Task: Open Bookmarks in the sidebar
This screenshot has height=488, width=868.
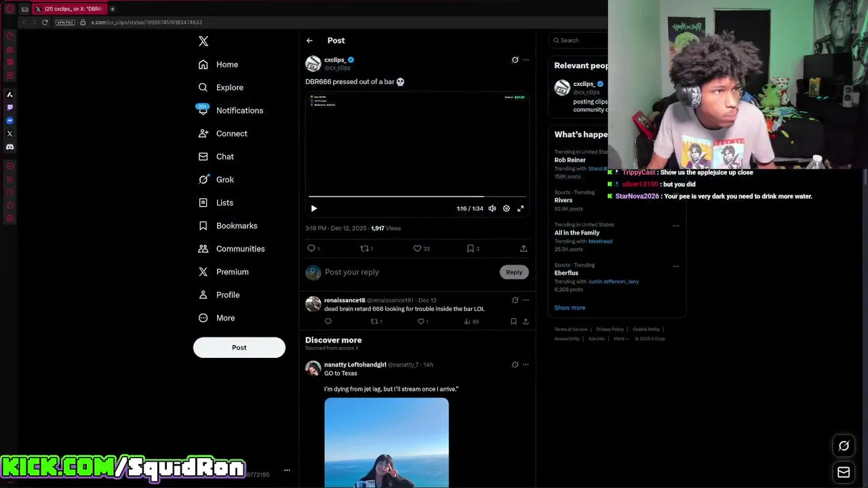Action: pyautogui.click(x=228, y=226)
